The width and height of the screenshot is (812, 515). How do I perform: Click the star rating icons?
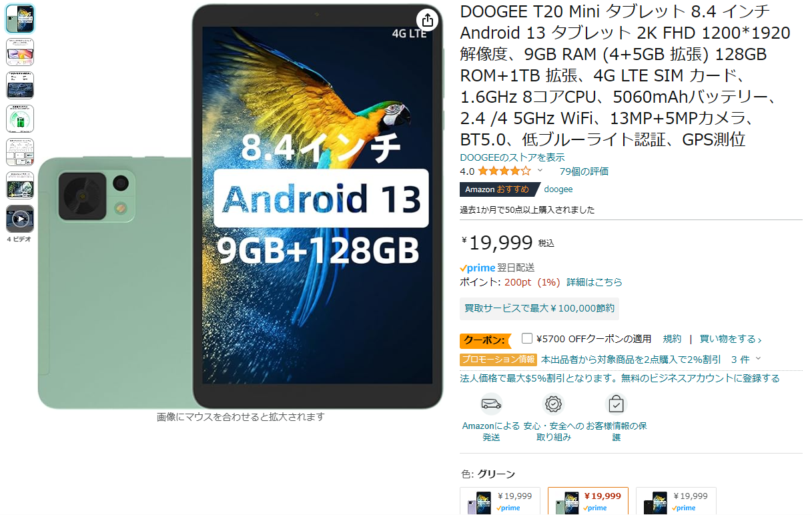[x=504, y=171]
